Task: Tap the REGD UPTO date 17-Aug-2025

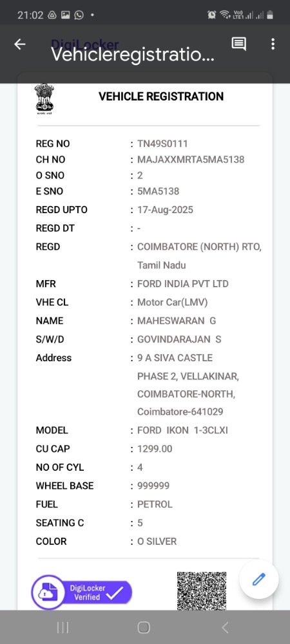Action: coord(165,210)
